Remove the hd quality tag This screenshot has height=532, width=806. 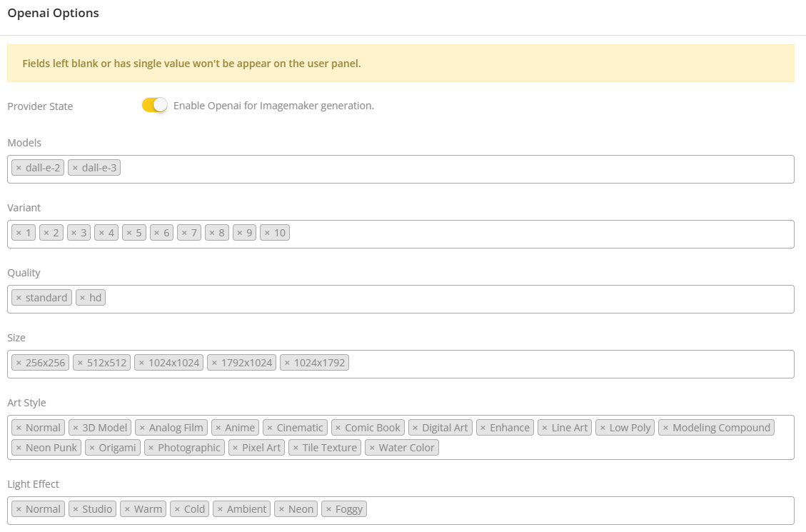tap(82, 298)
